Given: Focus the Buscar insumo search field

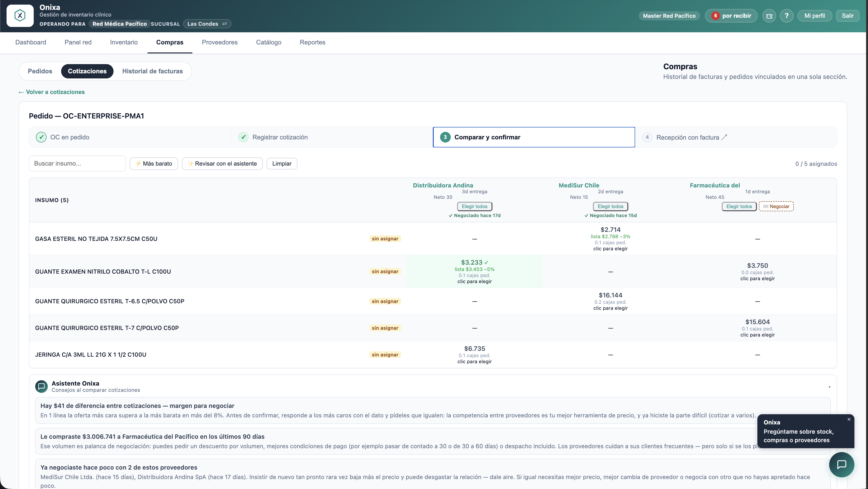Looking at the screenshot, I should point(77,164).
